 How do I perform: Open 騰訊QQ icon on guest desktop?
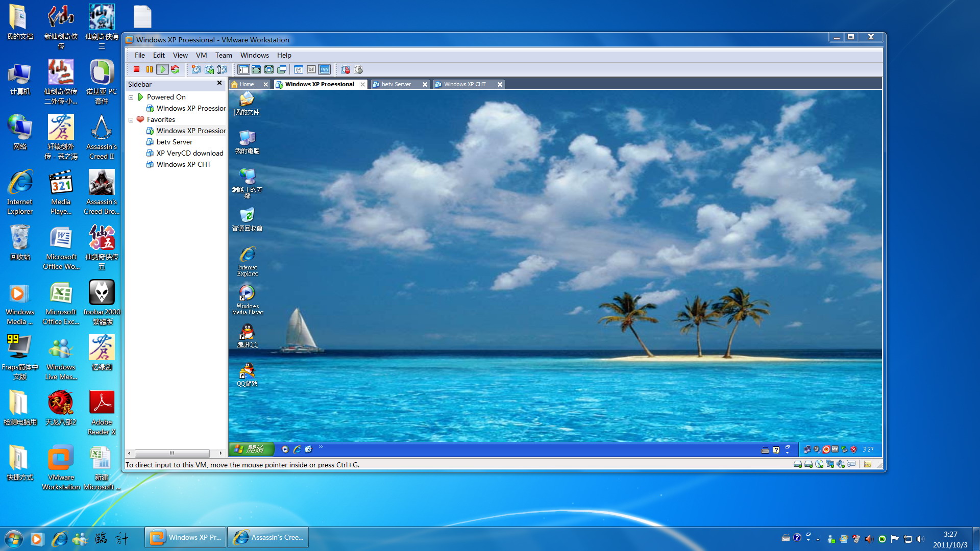click(x=248, y=336)
